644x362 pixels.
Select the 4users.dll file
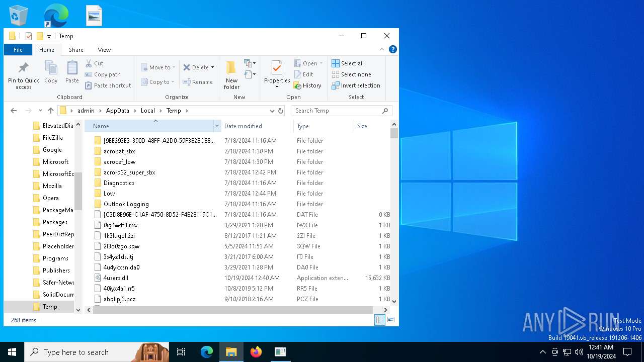tap(116, 278)
